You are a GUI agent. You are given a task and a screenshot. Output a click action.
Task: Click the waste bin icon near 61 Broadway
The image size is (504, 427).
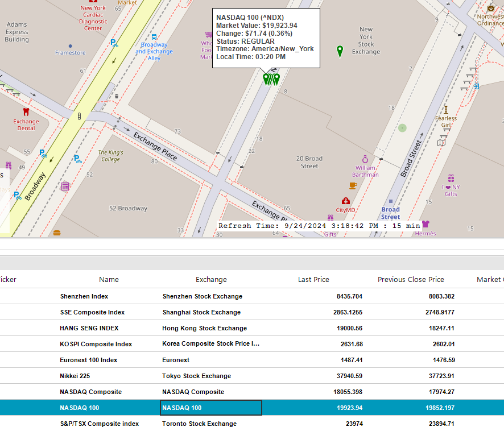point(117,97)
